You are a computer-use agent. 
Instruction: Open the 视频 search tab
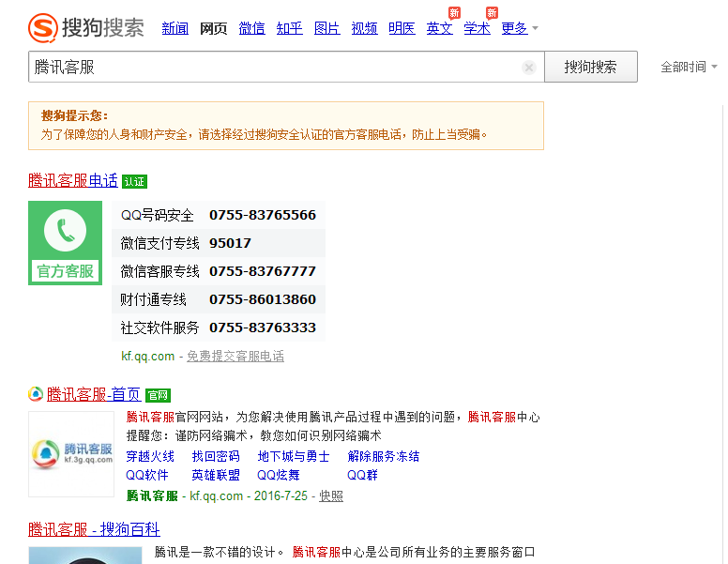[364, 28]
